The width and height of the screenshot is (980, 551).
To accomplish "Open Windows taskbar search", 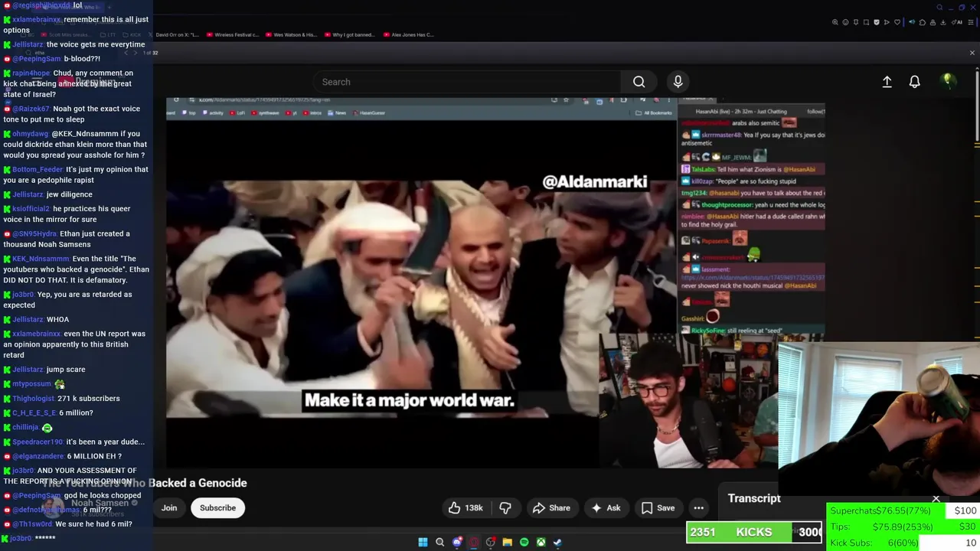I will pos(439,543).
